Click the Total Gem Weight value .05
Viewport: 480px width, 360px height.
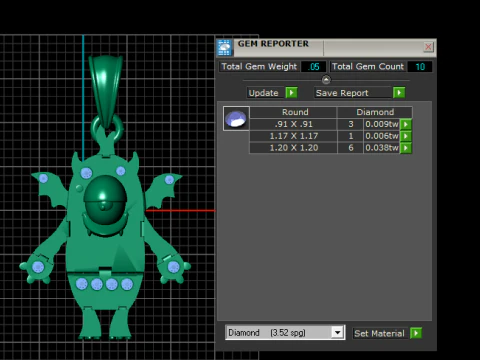click(x=313, y=67)
